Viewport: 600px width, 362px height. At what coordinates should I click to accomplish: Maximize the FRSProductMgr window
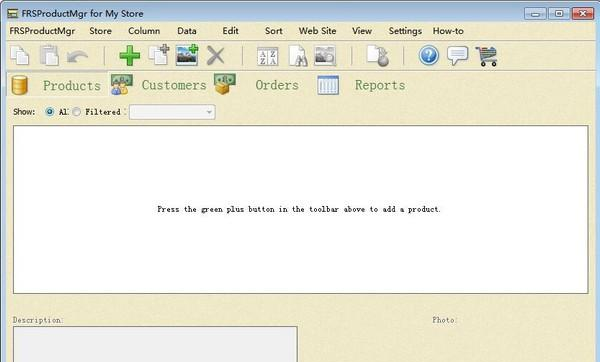(559, 14)
